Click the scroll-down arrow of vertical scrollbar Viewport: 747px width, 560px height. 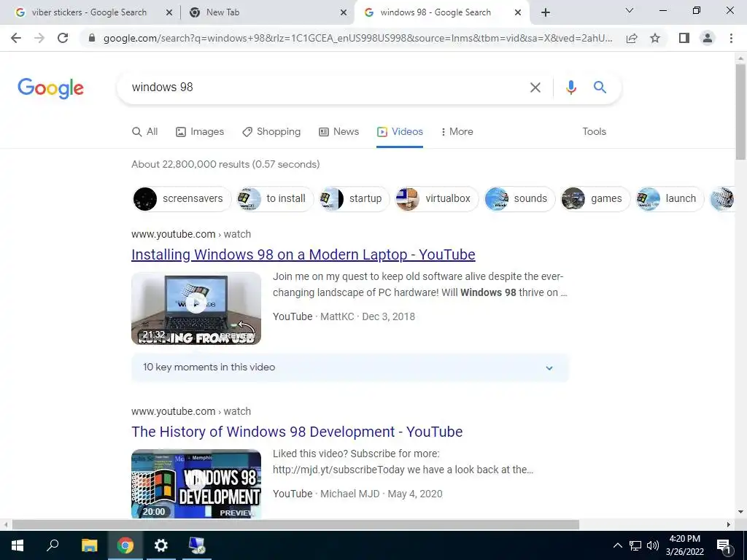coord(740,513)
